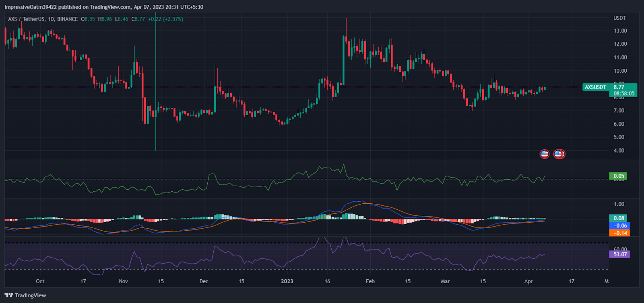The image size is (644, 303).
Task: Click the Apr label on time axis
Action: coord(528,281)
